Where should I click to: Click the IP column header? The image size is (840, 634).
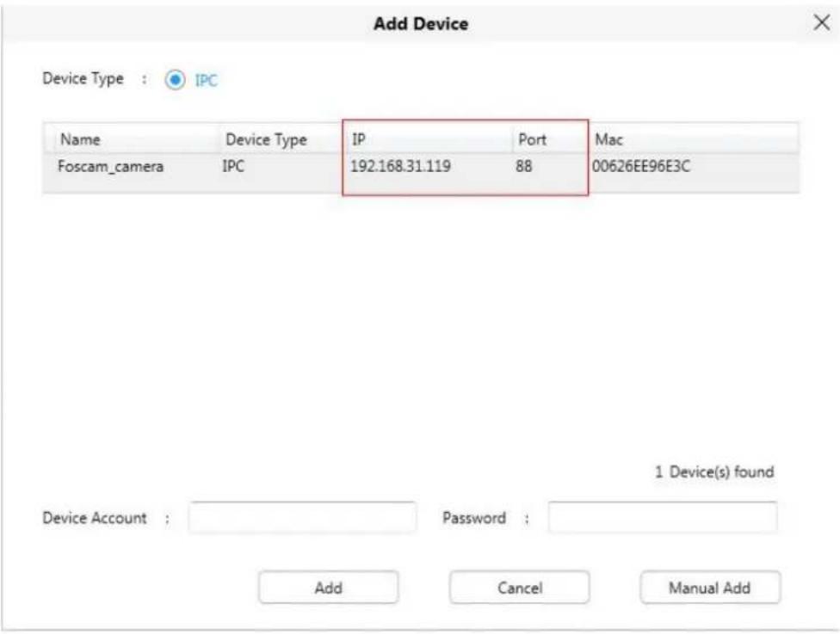point(358,139)
